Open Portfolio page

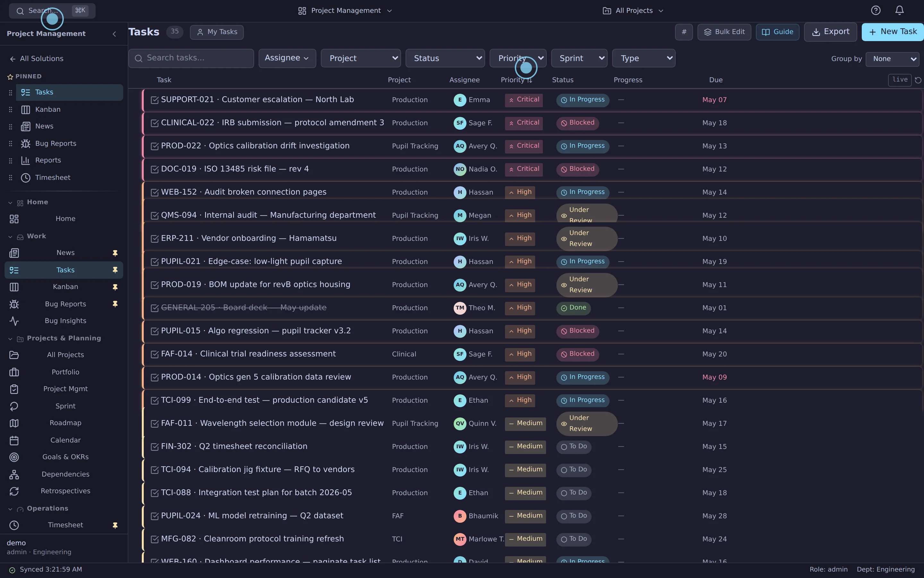point(64,372)
